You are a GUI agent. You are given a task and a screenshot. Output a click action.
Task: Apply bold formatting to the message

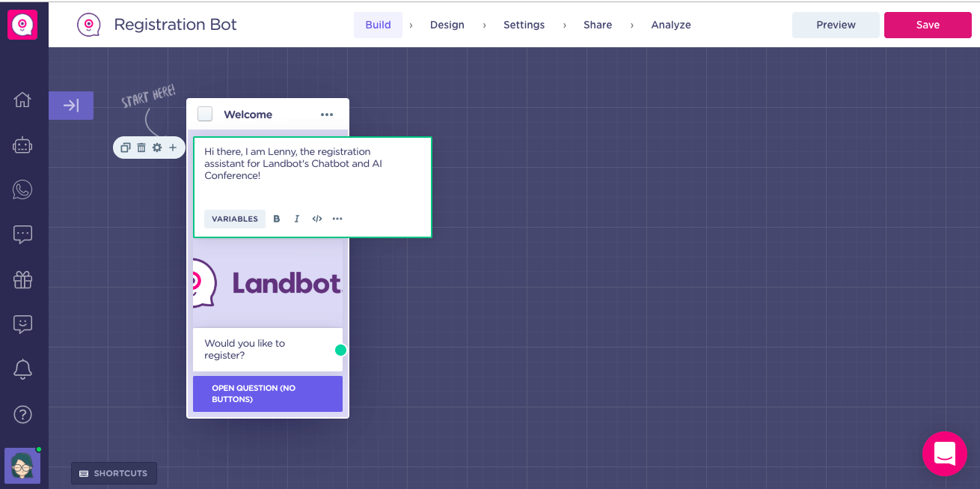click(x=277, y=219)
